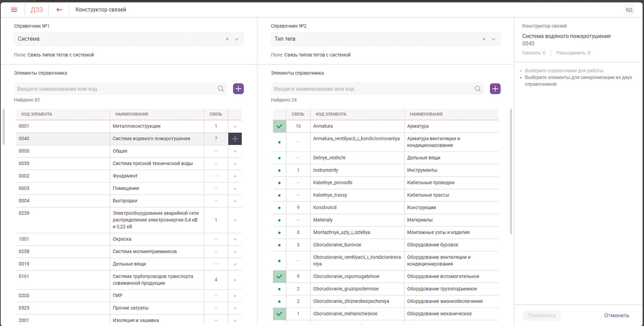The image size is (644, 326).
Task: Open the hamburger main menu
Action: coord(14,10)
